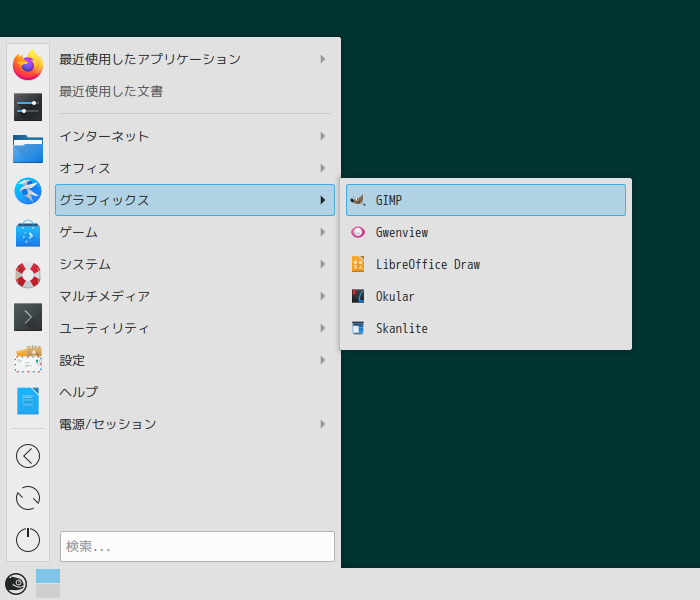The image size is (700, 600).
Task: Click the orange LibreOffice Draw icon
Action: (358, 264)
